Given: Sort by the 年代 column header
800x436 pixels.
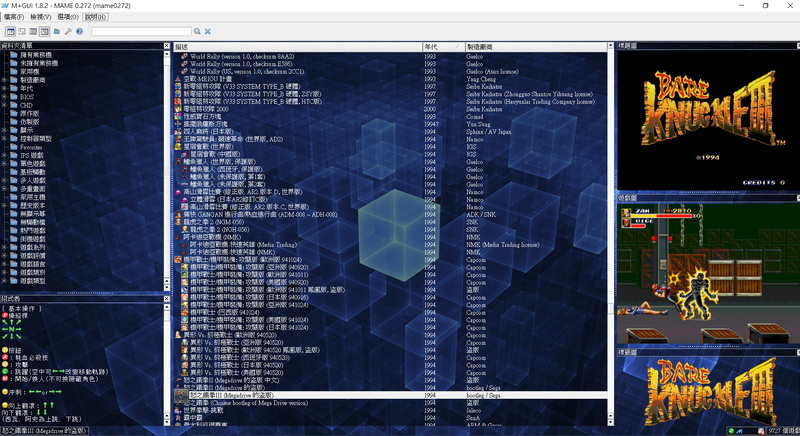Looking at the screenshot, I should click(x=443, y=47).
